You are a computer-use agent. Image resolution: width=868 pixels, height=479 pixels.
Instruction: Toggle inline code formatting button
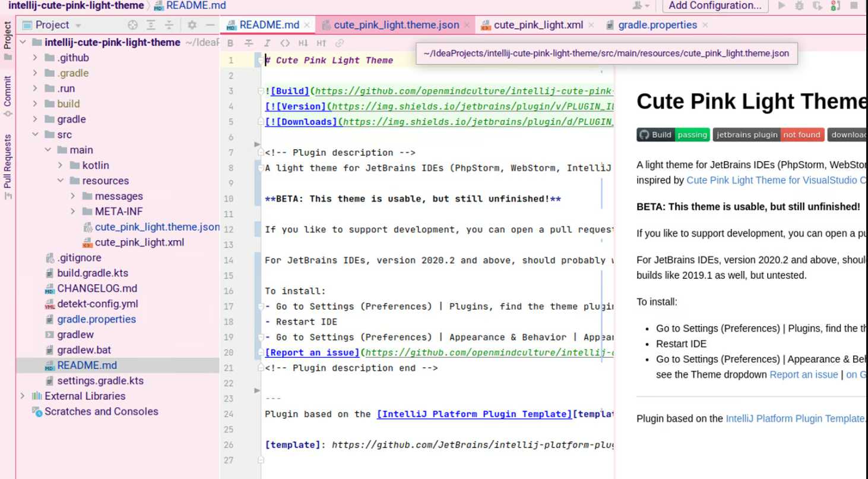[285, 43]
